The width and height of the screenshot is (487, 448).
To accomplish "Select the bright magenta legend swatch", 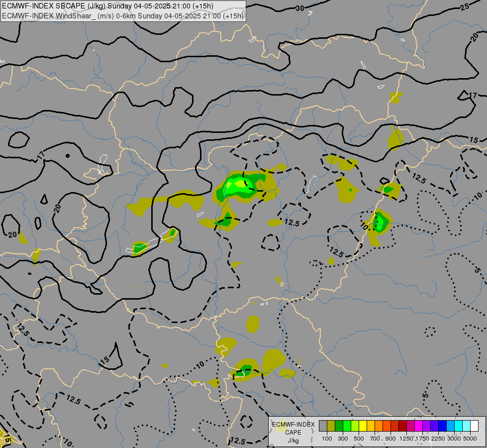I will click(x=418, y=426).
